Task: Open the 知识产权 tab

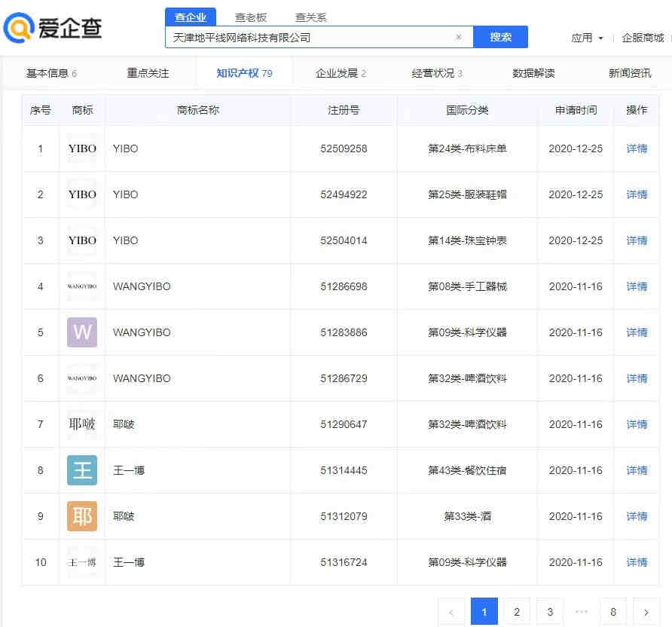Action: [x=244, y=73]
